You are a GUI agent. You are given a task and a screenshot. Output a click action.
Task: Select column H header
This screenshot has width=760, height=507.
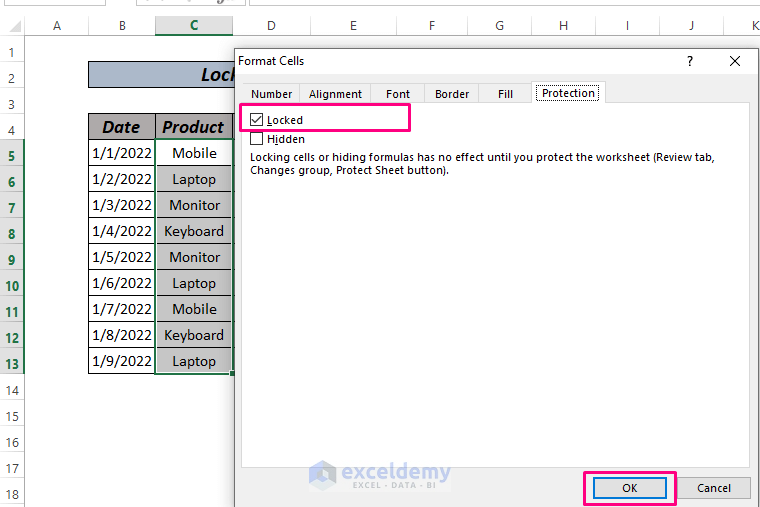coord(563,26)
